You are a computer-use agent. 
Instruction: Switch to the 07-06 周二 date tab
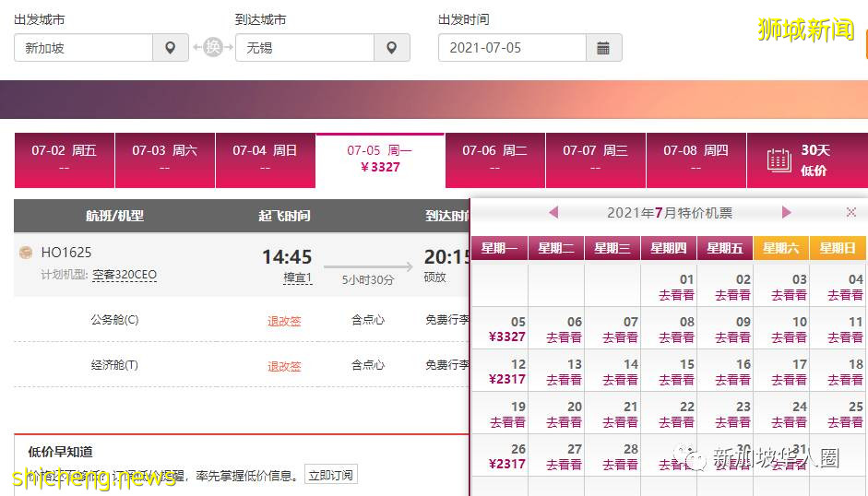[x=494, y=159]
